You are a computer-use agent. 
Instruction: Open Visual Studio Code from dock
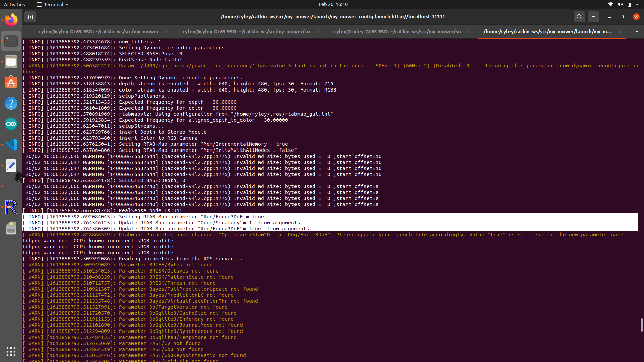pyautogui.click(x=11, y=145)
